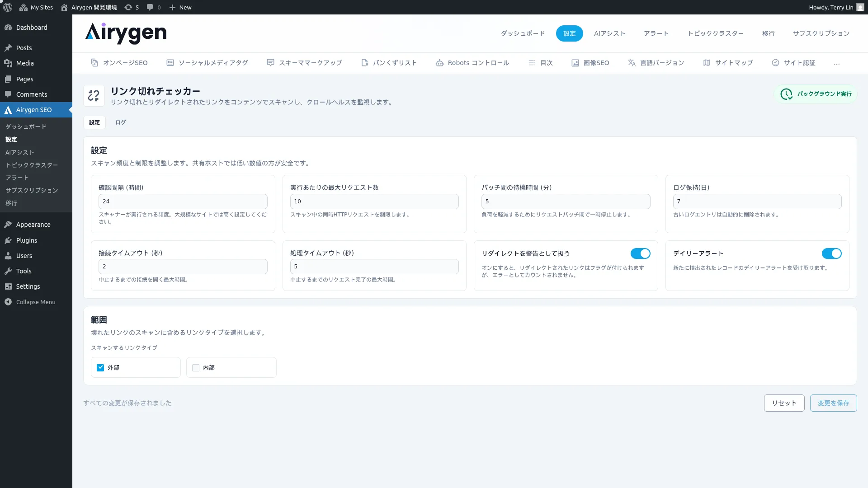Open Comments in sidebar

(x=36, y=94)
